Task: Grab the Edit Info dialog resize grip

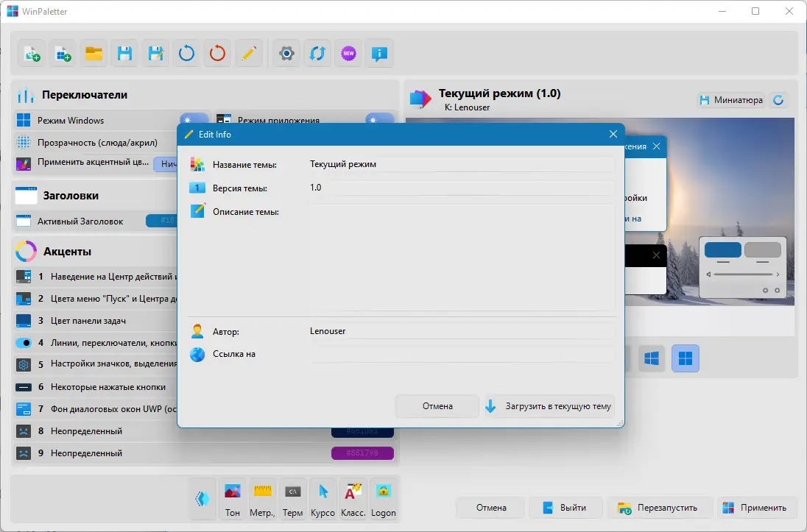Action: (620, 423)
